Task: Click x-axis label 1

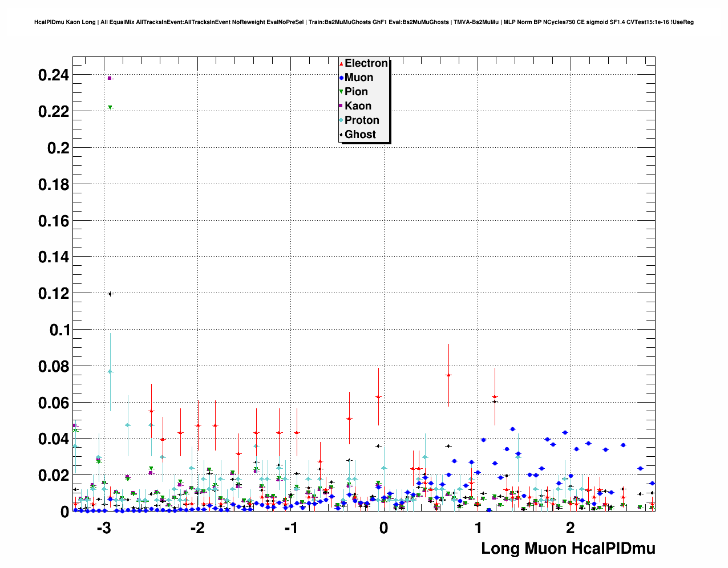Action: [x=478, y=528]
